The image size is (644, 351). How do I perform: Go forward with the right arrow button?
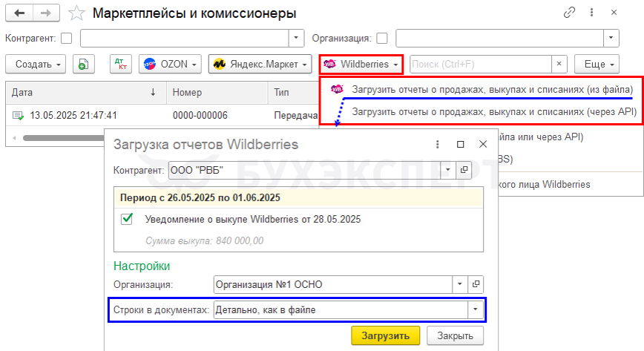point(46,13)
